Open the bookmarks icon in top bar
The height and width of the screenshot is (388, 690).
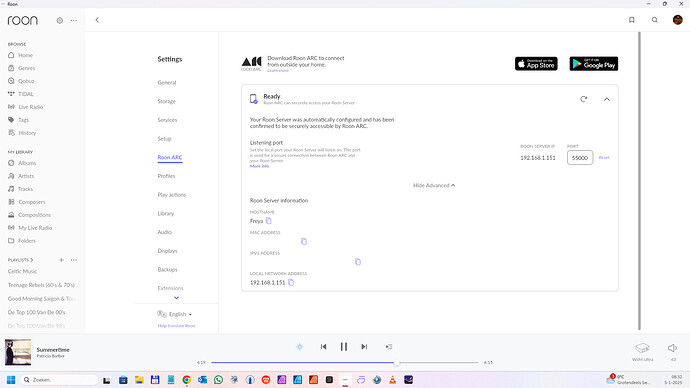(x=631, y=20)
